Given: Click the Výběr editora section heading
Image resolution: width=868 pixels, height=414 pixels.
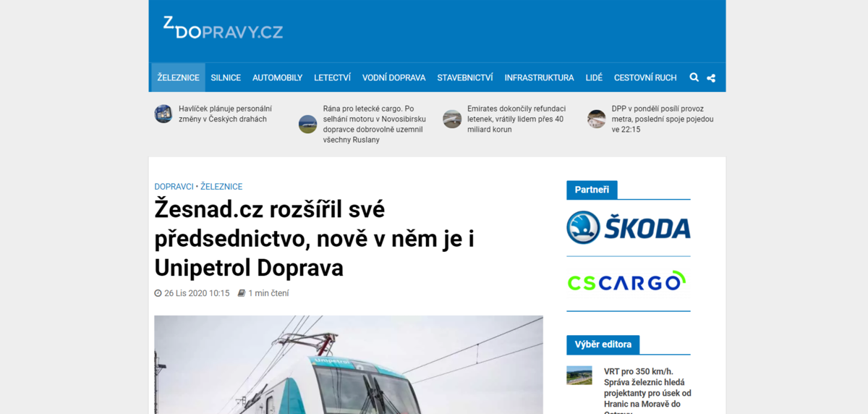Looking at the screenshot, I should point(603,345).
